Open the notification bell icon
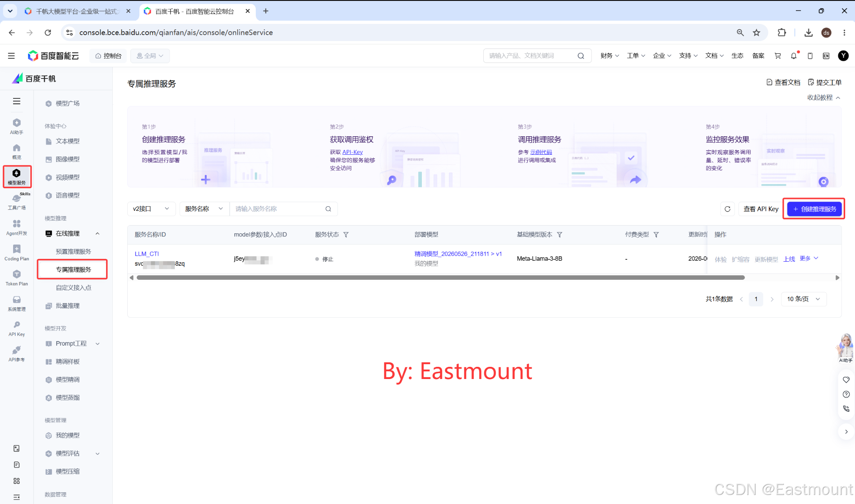This screenshot has height=504, width=855. tap(794, 55)
